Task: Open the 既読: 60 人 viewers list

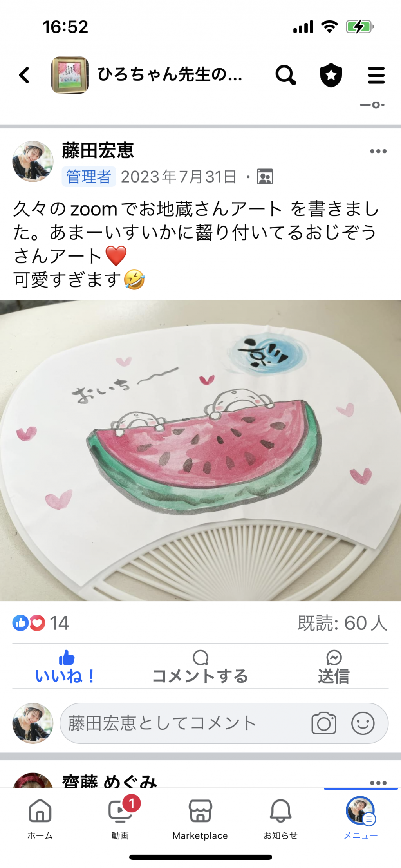Action: coord(342,623)
